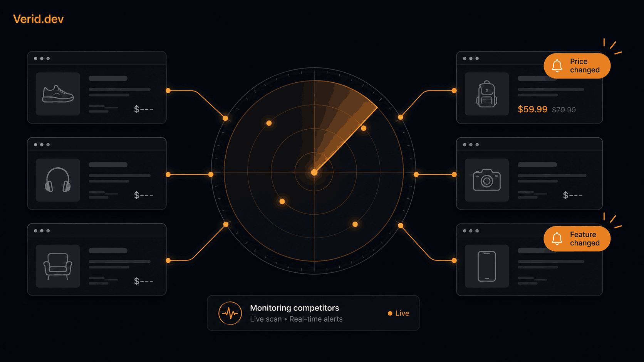Click the Live scan • Real-time alerts subtitle

(296, 319)
